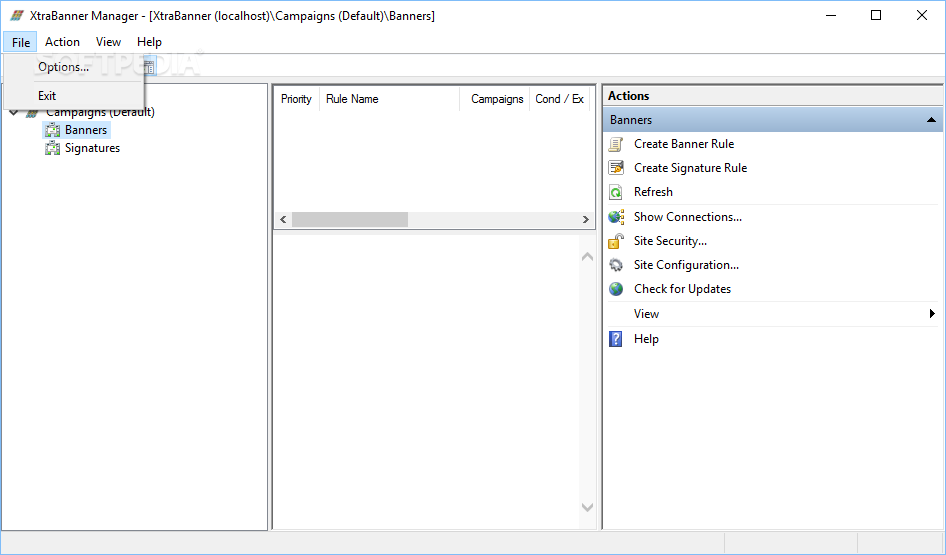Image resolution: width=946 pixels, height=555 pixels.
Task: Expand the View submenu arrow in Actions
Action: pos(932,314)
